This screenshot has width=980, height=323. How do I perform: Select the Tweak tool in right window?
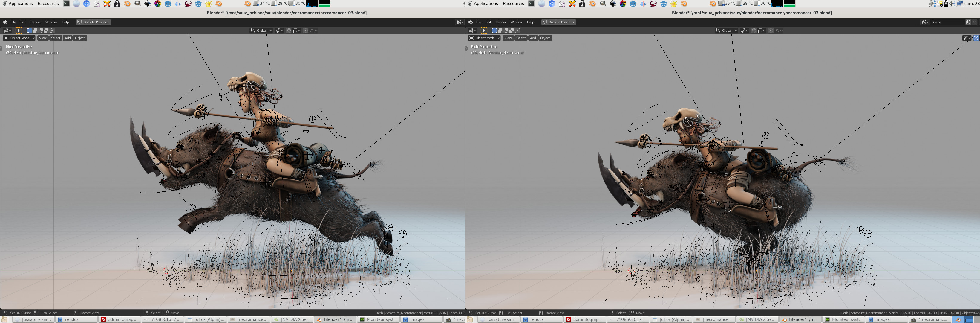pos(484,31)
